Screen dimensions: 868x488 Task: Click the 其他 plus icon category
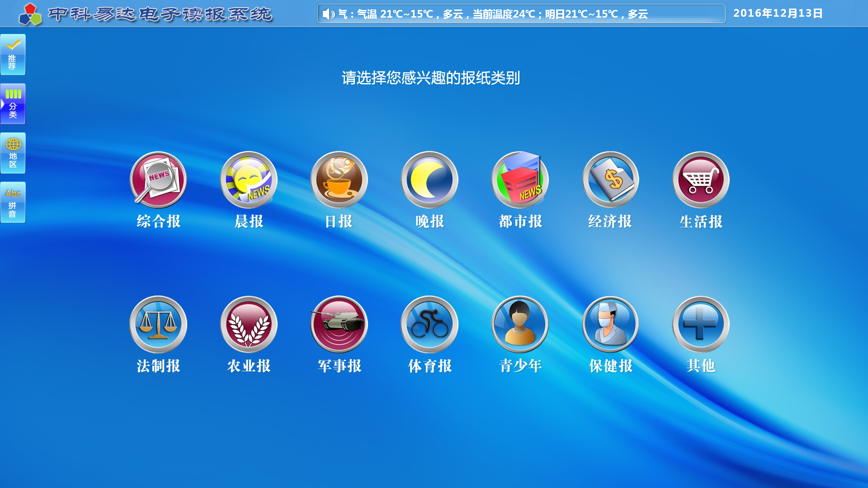tap(701, 324)
